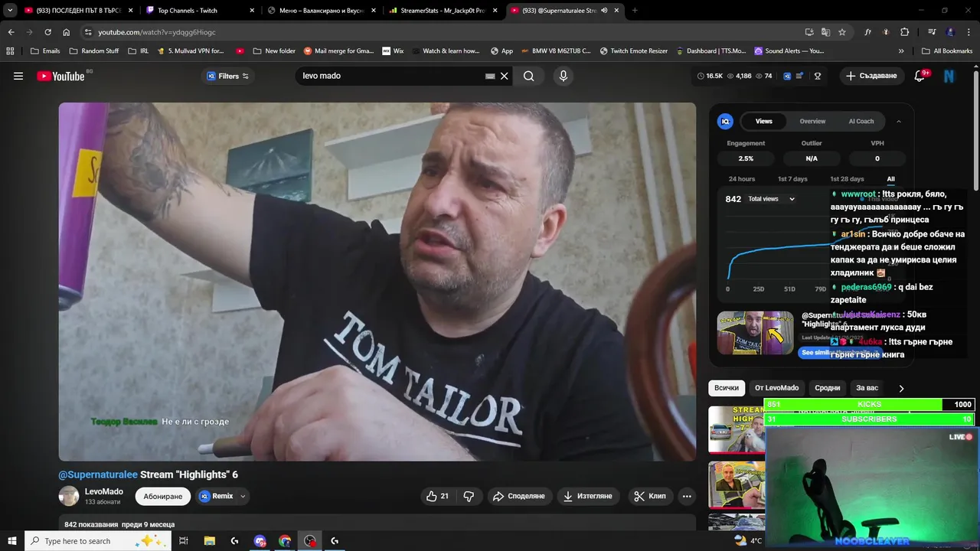The width and height of the screenshot is (980, 551).
Task: Go to the YouTube home logo
Action: (x=60, y=76)
